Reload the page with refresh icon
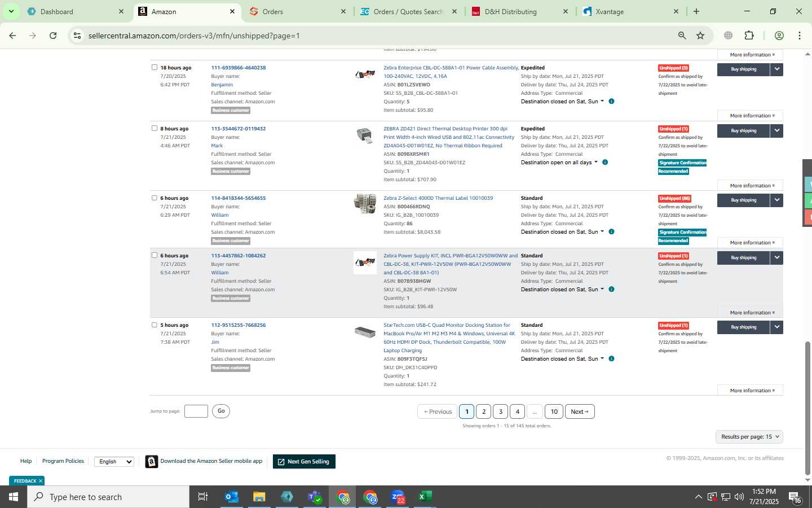The width and height of the screenshot is (812, 508). (53, 36)
